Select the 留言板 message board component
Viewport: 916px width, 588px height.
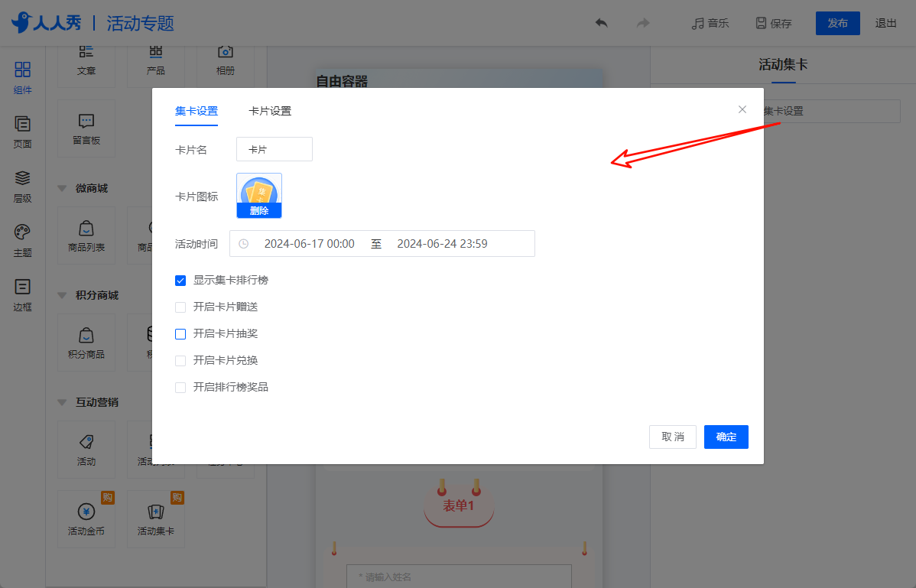(x=86, y=128)
